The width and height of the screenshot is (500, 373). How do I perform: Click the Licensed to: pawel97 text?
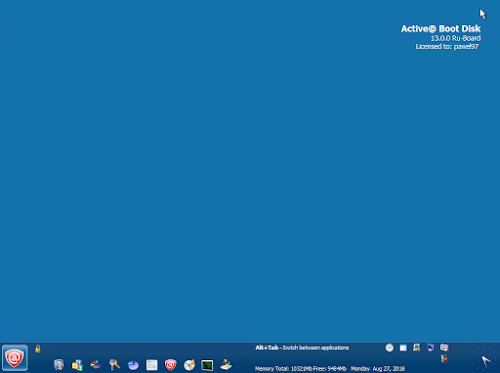[x=447, y=46]
